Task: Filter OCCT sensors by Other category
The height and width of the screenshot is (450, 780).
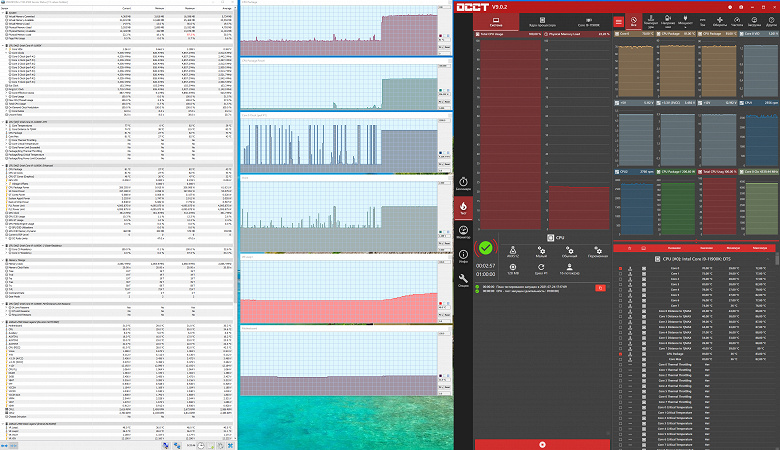Action: coord(771,21)
